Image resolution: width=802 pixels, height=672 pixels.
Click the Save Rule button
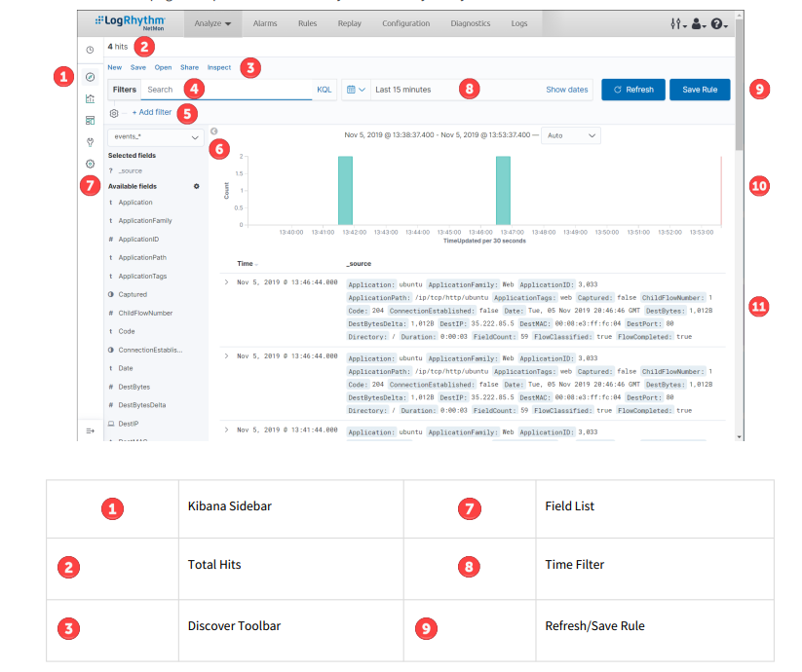point(699,90)
